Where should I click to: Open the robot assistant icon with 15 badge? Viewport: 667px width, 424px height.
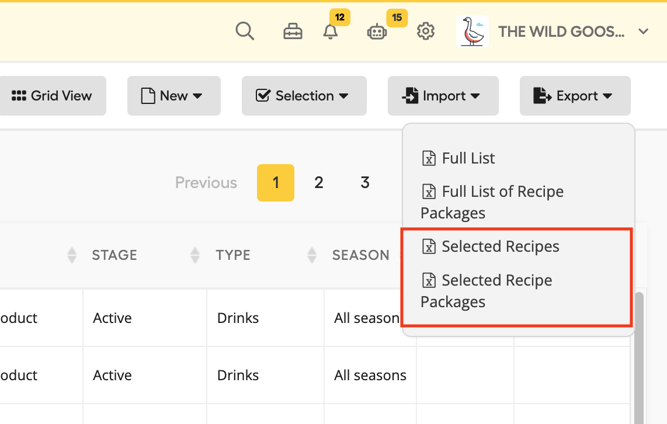(x=377, y=32)
